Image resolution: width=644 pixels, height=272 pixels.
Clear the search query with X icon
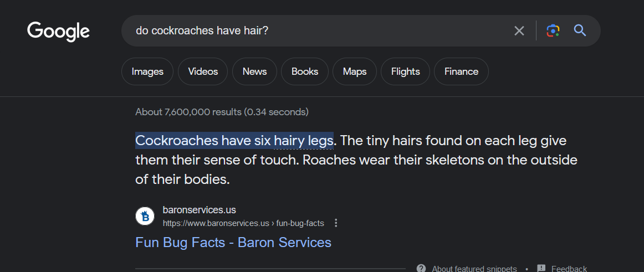click(x=519, y=31)
